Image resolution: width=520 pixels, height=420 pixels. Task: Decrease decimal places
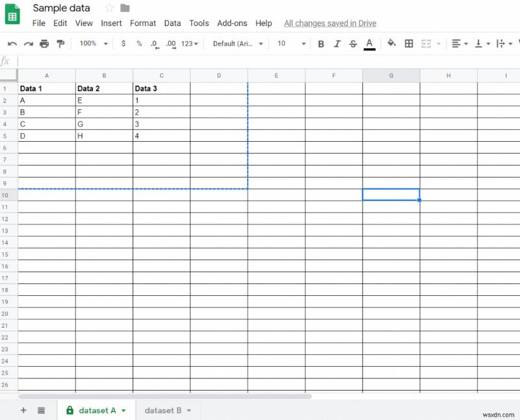pyautogui.click(x=153, y=44)
